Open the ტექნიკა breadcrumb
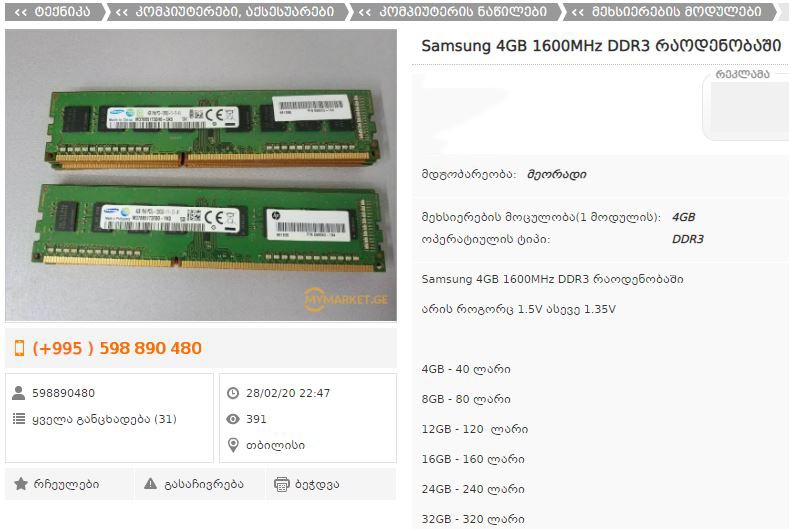This screenshot has height=529, width=789. pyautogui.click(x=55, y=12)
